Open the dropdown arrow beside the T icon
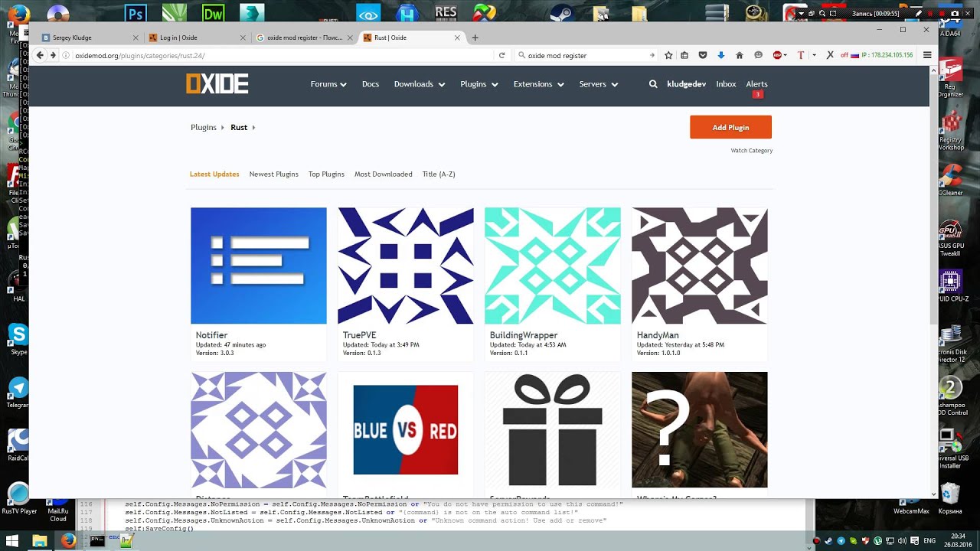980x551 pixels. 814,55
